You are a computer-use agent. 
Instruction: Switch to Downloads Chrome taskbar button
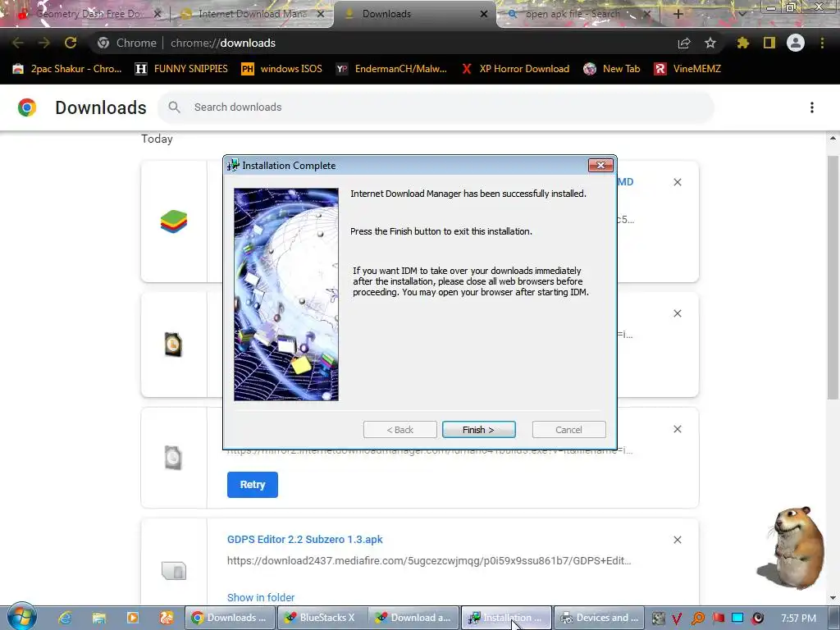coord(230,618)
